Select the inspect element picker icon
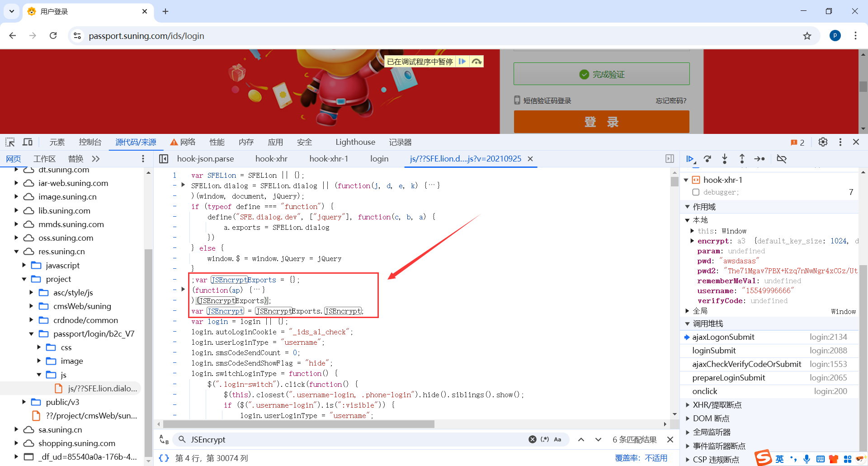The image size is (868, 466). click(10, 142)
